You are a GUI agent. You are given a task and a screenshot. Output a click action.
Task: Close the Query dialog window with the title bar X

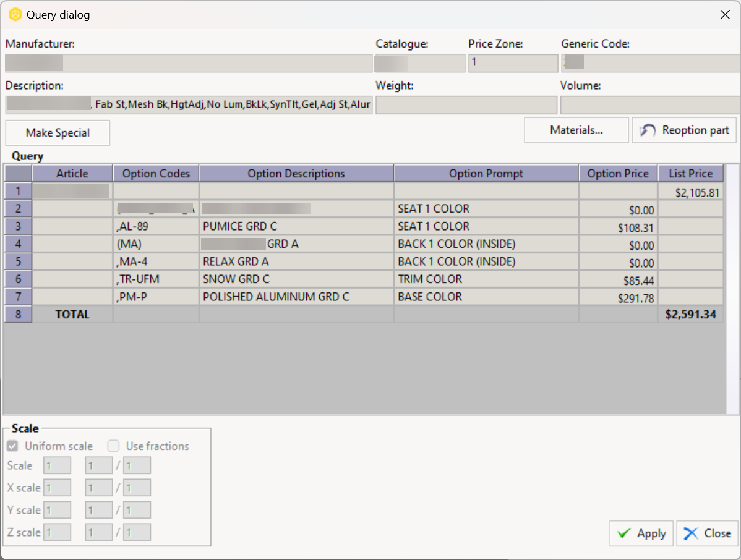coord(725,15)
